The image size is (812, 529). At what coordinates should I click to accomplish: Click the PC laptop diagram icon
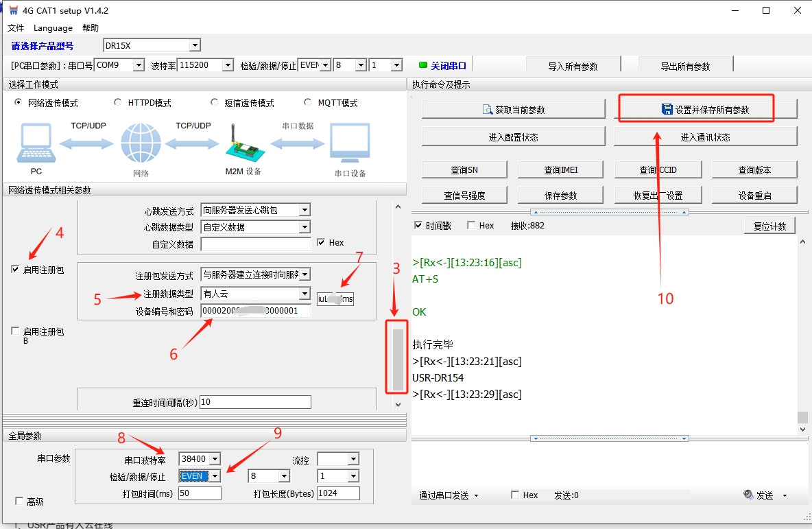(x=36, y=143)
